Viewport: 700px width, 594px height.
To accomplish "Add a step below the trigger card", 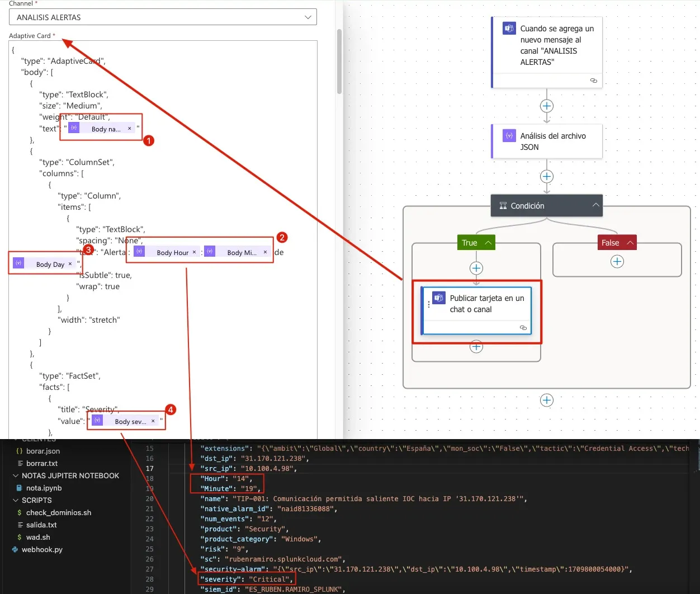I will [x=547, y=106].
